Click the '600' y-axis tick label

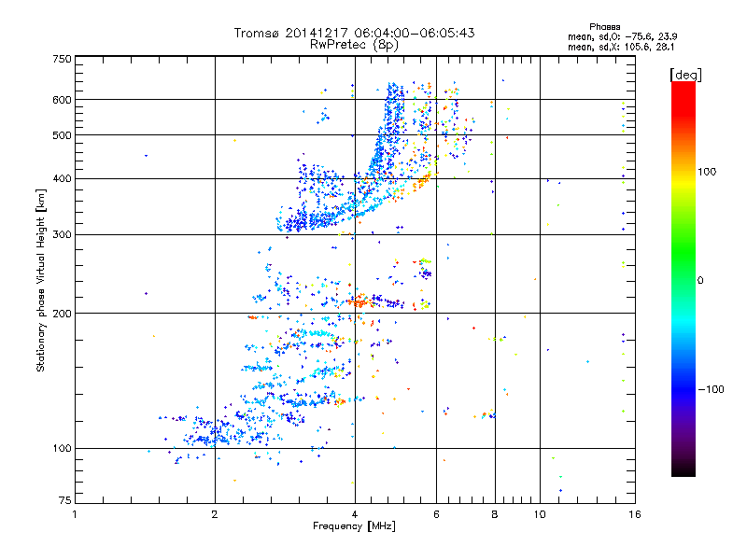pyautogui.click(x=62, y=100)
